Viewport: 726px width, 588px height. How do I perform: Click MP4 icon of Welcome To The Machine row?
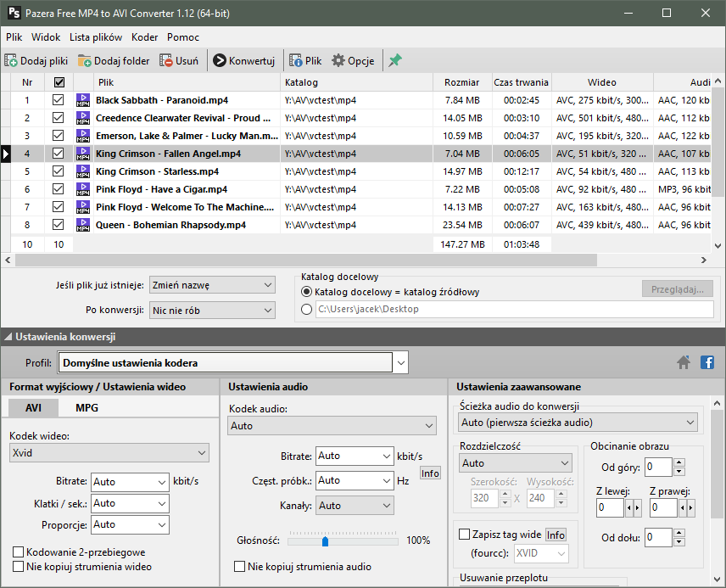[x=83, y=207]
